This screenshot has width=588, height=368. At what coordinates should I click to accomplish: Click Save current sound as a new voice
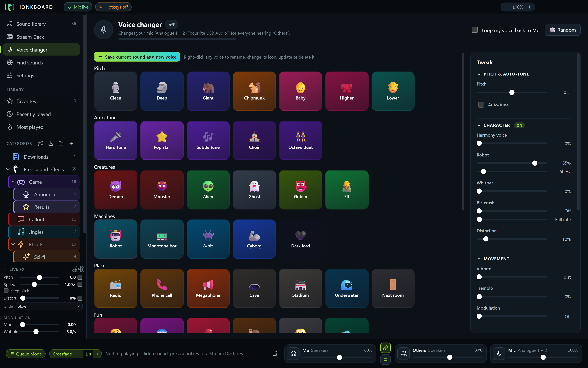coord(137,57)
